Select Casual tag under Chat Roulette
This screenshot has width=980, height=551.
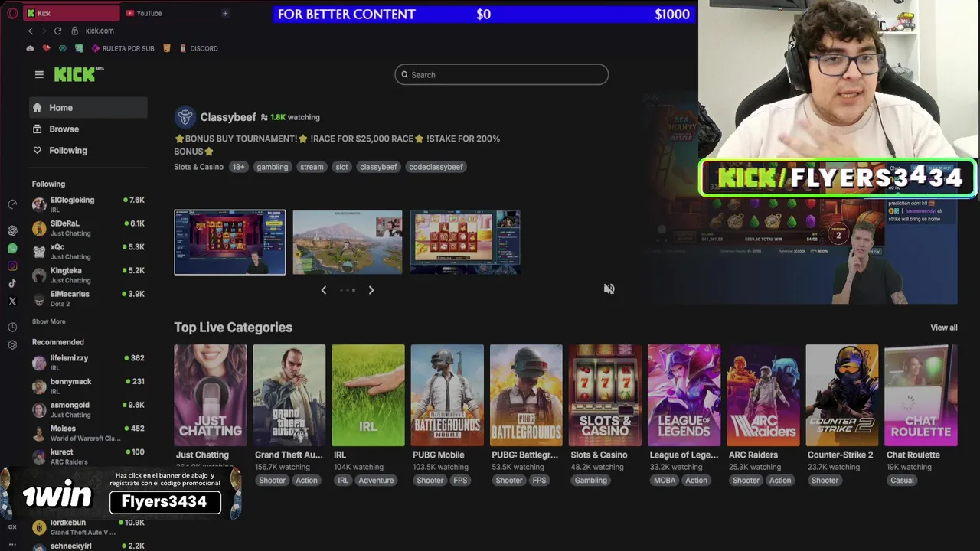point(902,481)
